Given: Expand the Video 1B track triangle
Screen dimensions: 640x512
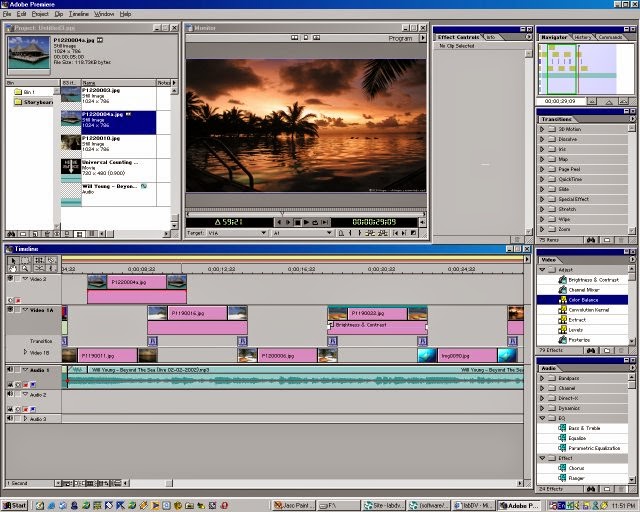Looking at the screenshot, I should coord(26,352).
